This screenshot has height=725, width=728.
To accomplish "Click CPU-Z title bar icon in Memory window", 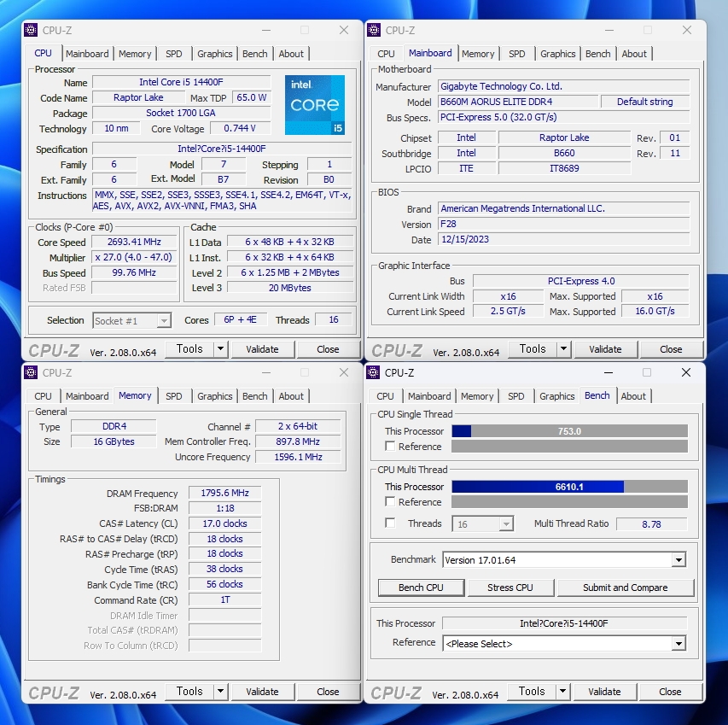I will pos(31,372).
